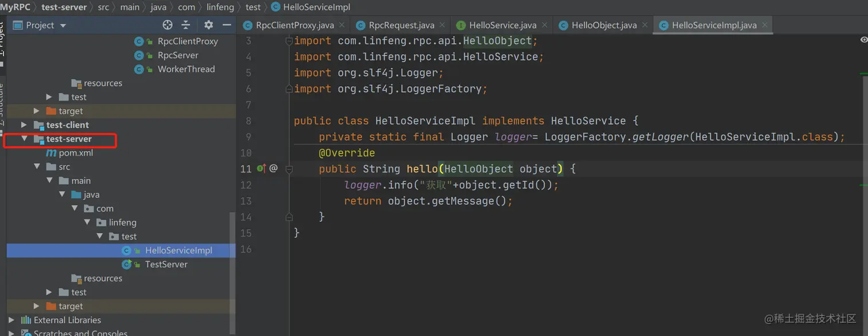The height and width of the screenshot is (336, 868).
Task: Close the HelloServiceImpl.java tab
Action: [765, 25]
